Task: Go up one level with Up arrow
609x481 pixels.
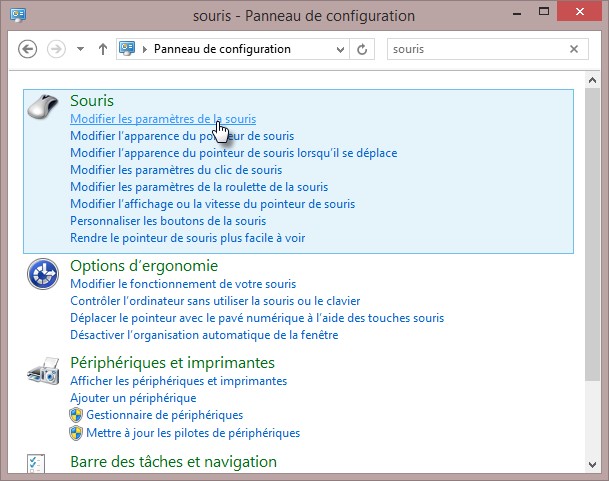Action: coord(103,49)
